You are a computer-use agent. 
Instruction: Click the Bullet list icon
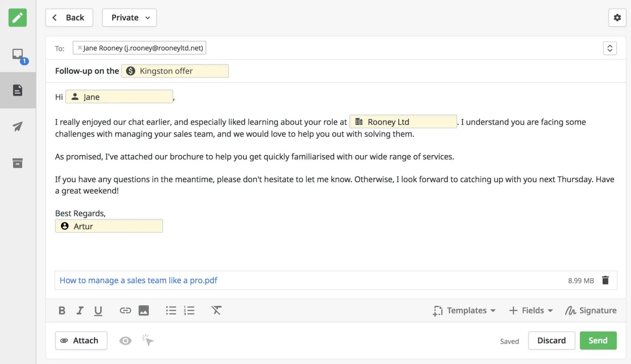click(171, 310)
